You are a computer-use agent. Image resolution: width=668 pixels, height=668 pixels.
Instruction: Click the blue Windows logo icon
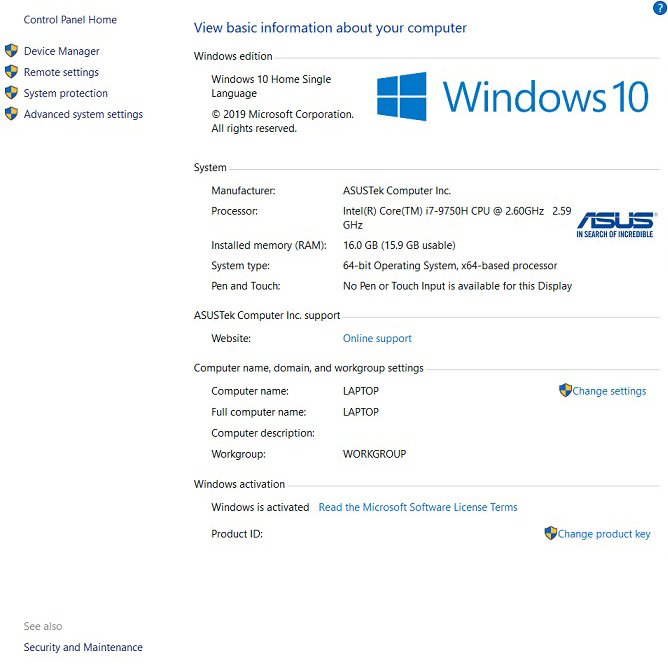click(x=402, y=97)
